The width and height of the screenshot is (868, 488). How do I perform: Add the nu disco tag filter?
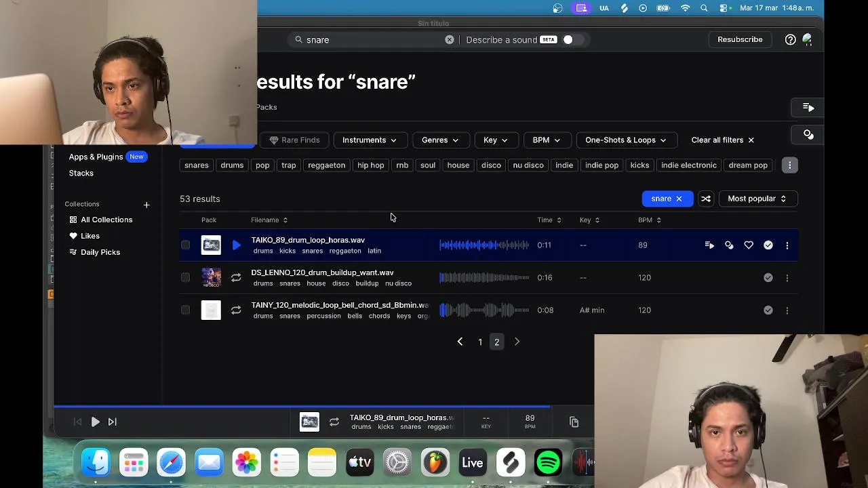(x=528, y=165)
